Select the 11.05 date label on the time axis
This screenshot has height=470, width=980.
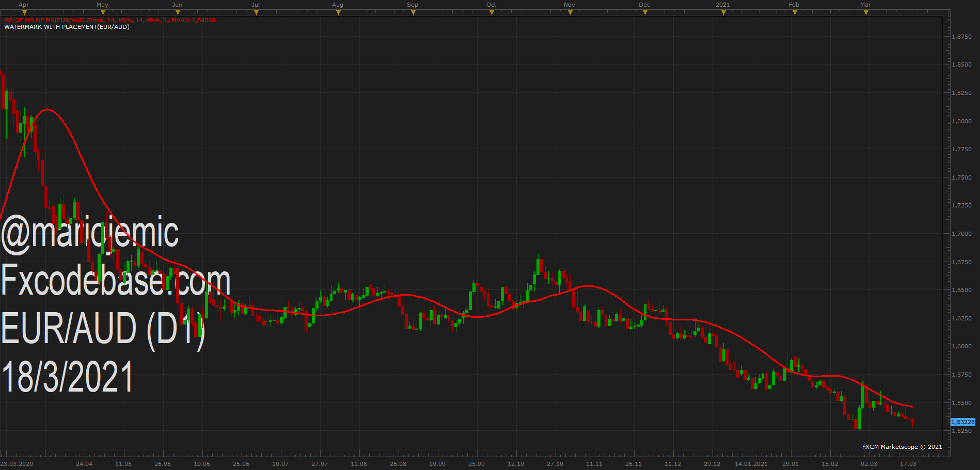tap(123, 464)
